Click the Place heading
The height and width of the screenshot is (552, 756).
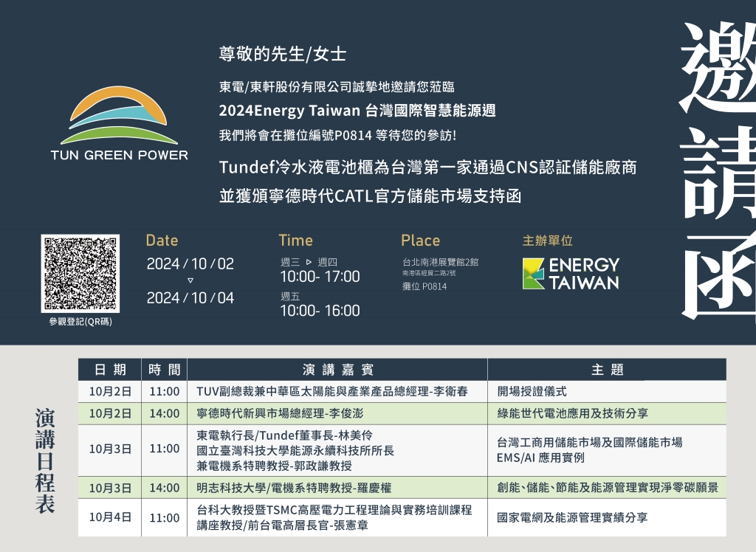coord(420,241)
